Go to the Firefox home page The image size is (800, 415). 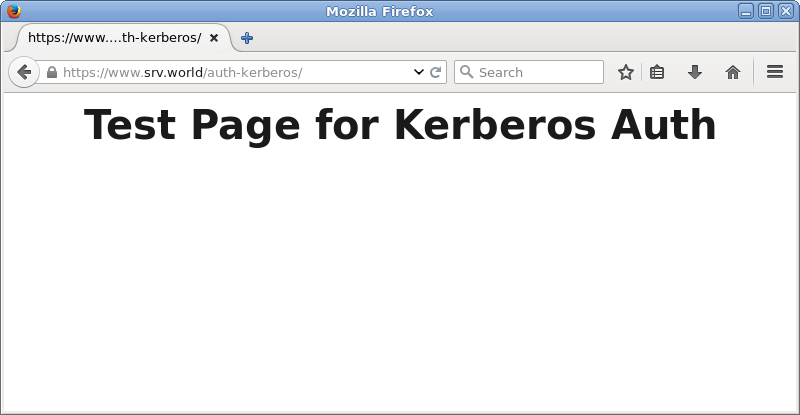click(733, 72)
